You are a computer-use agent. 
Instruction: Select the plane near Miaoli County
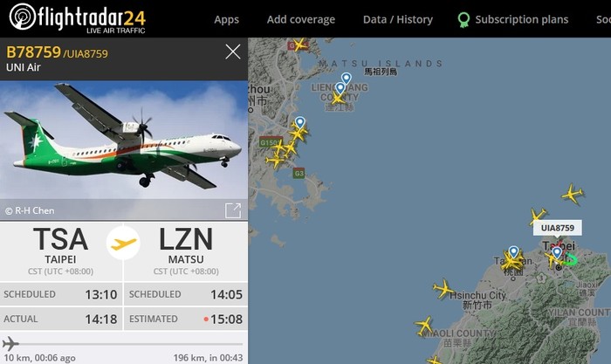(424, 326)
